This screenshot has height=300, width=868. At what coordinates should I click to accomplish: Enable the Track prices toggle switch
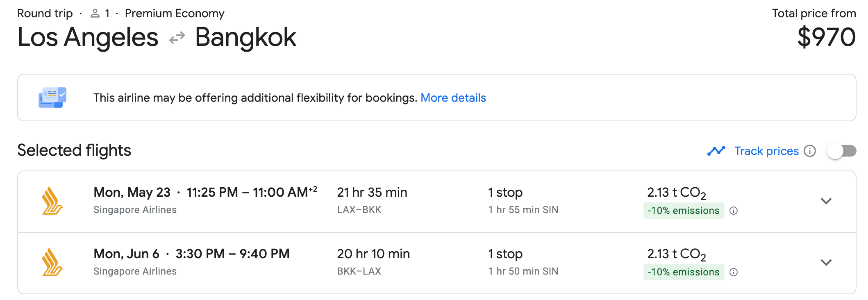click(841, 151)
